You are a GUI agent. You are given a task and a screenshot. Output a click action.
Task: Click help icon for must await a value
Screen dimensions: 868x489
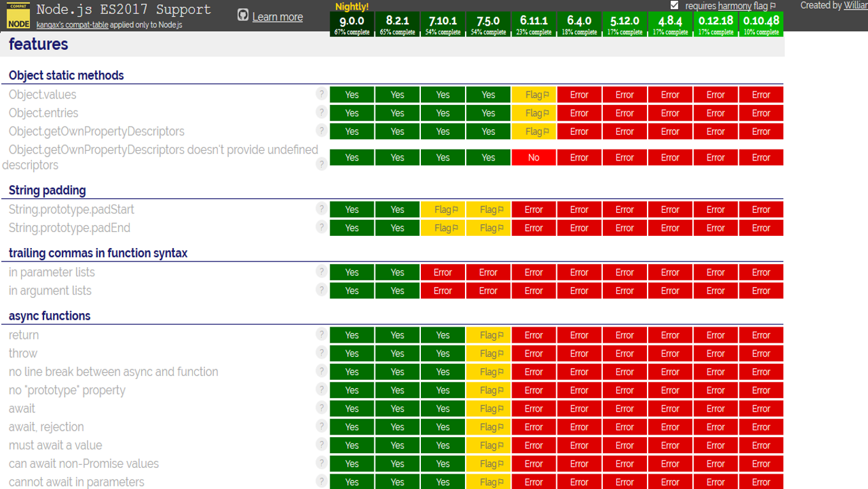pyautogui.click(x=321, y=445)
